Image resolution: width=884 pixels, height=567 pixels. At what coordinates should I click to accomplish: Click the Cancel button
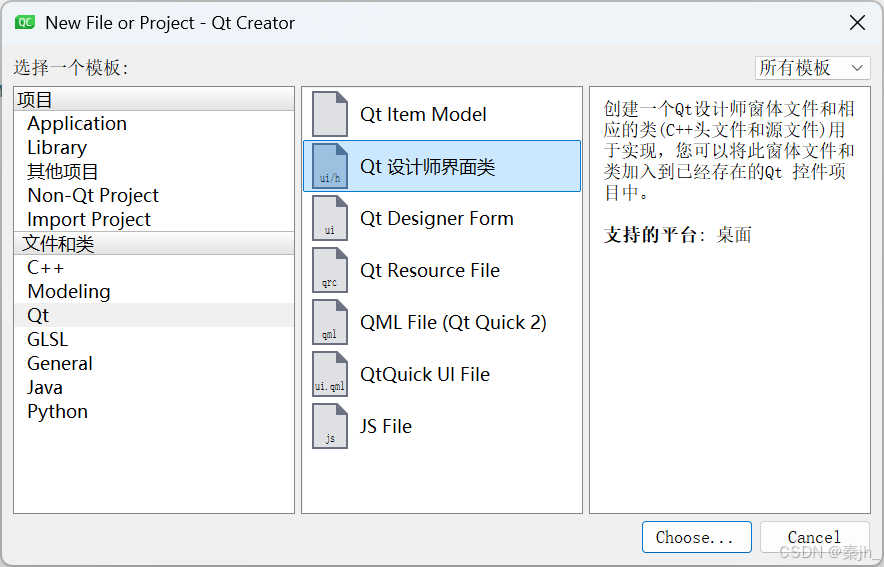[814, 537]
